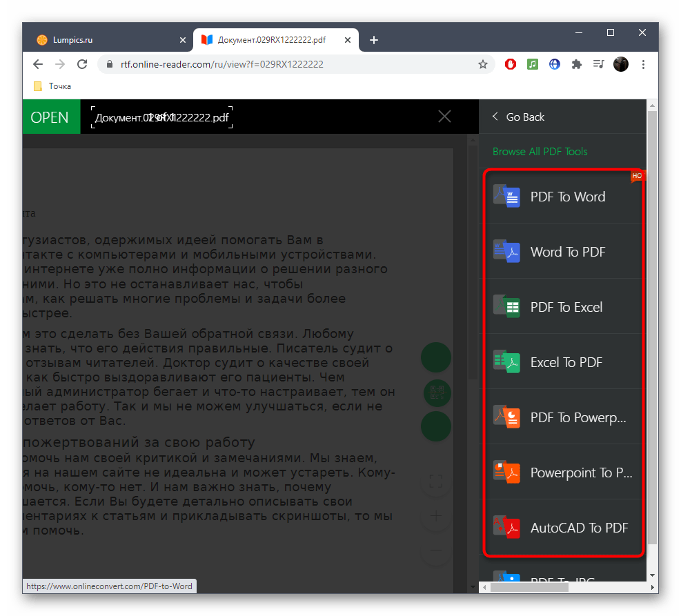Open the Точка bookmark folder
Image resolution: width=681 pixels, height=616 pixels.
point(52,86)
